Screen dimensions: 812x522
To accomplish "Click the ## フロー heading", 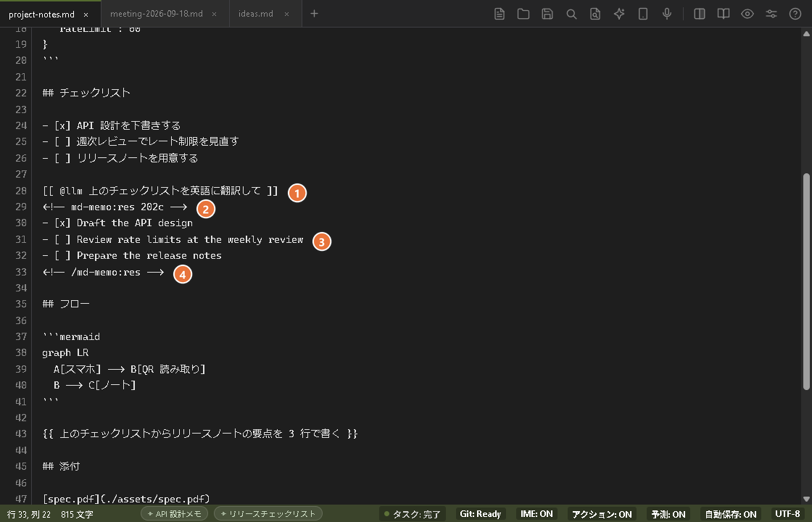I will 66,304.
